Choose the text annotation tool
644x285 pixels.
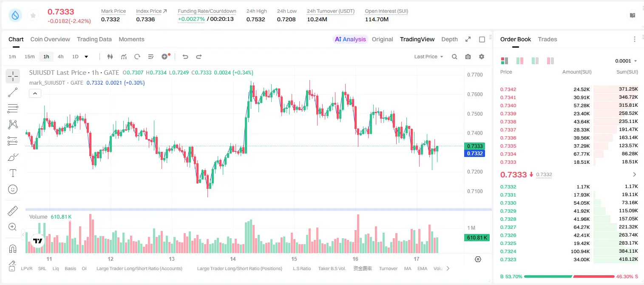pyautogui.click(x=13, y=173)
